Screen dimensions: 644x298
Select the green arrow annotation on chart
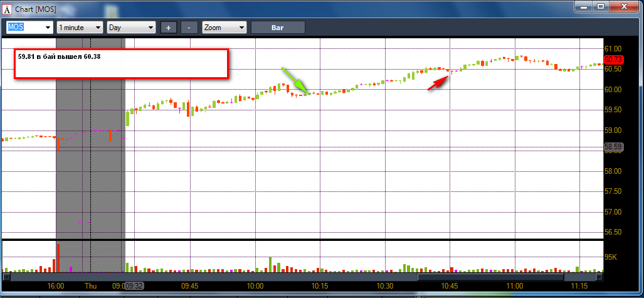tap(295, 80)
